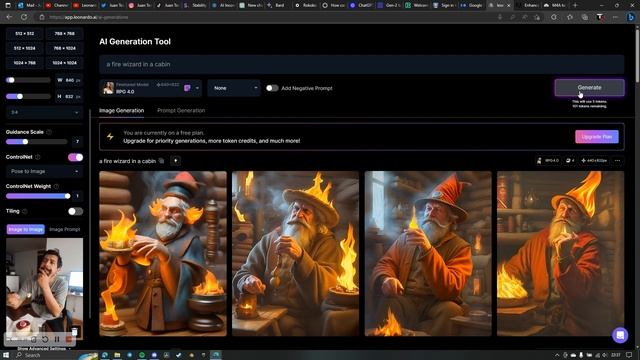Adjust the height slider
This screenshot has width=640, height=360.
click(x=28, y=96)
